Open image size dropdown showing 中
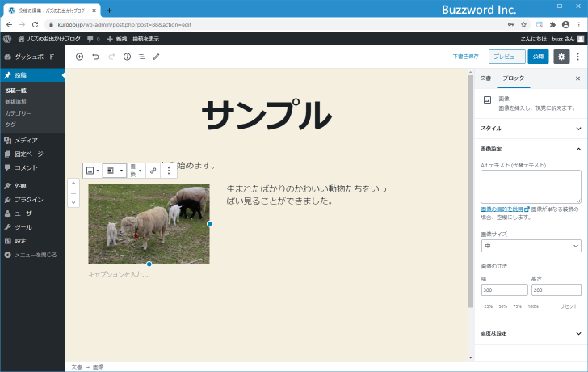Screen dimensions: 588x372 click(x=530, y=246)
